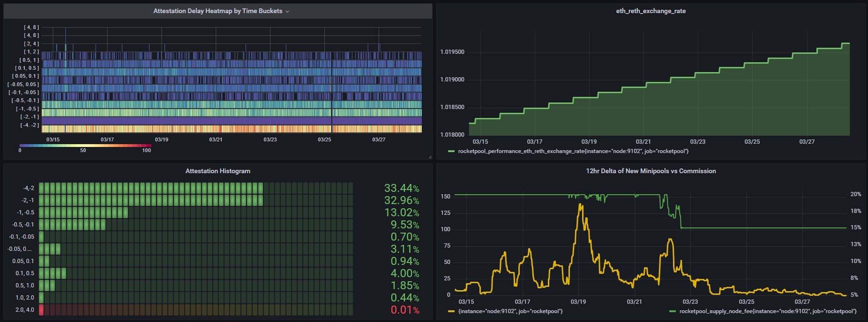Click the red 0.01% histogram value
The height and width of the screenshot is (322, 868).
[404, 310]
